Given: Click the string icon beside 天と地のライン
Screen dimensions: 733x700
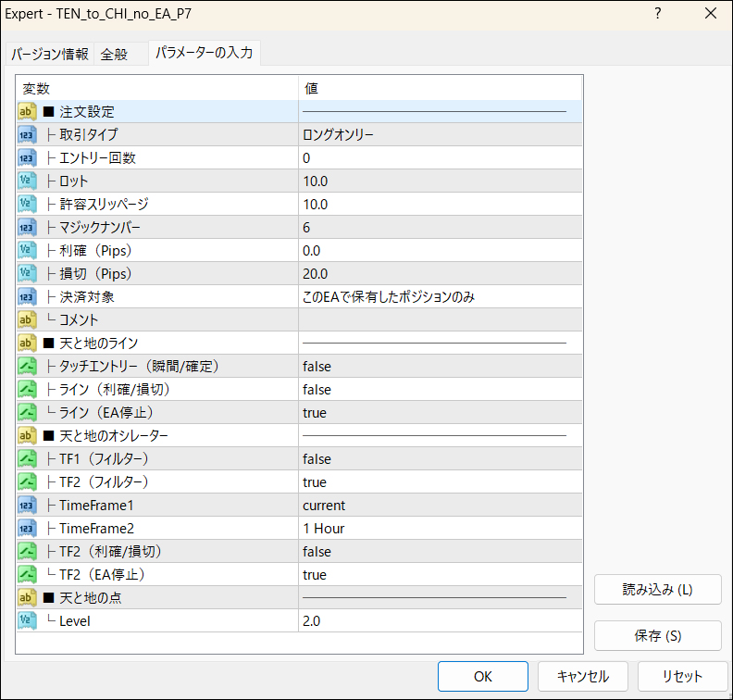Looking at the screenshot, I should point(27,344).
